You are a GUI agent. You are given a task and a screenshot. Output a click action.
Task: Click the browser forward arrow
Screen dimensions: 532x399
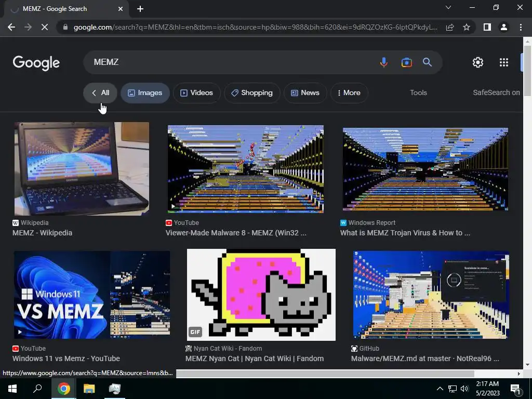click(x=28, y=27)
